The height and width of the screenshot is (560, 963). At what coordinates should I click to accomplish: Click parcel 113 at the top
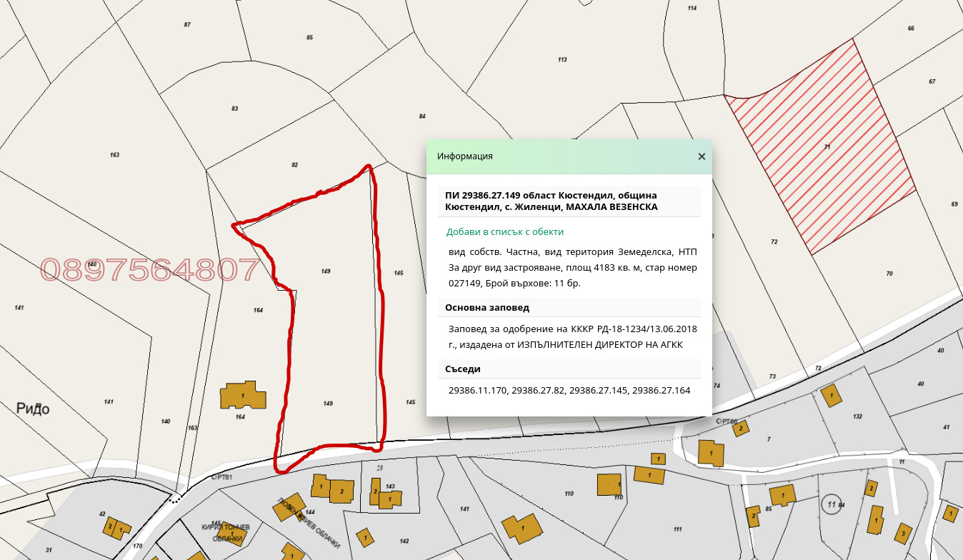(x=562, y=60)
